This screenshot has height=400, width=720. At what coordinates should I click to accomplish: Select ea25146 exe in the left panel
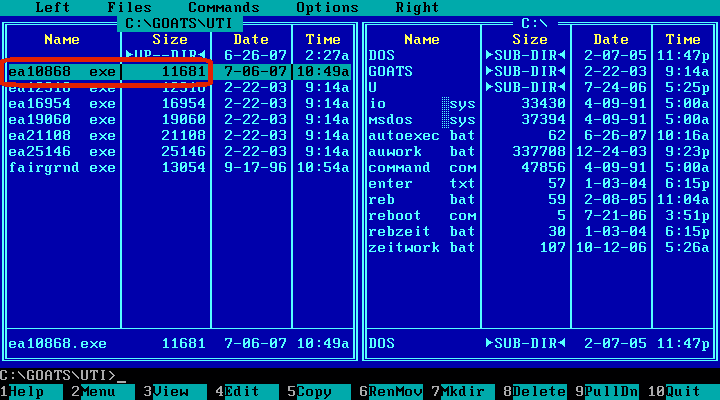point(179,152)
